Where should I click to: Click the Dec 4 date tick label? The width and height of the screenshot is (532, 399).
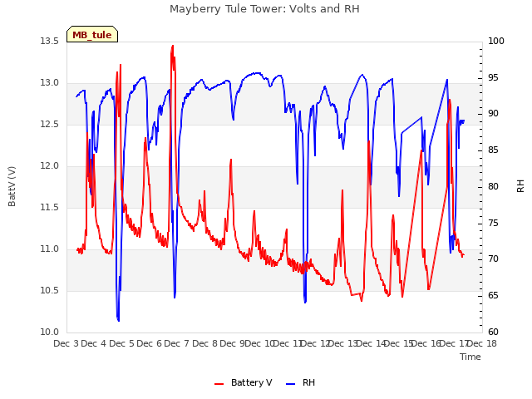click(x=94, y=343)
